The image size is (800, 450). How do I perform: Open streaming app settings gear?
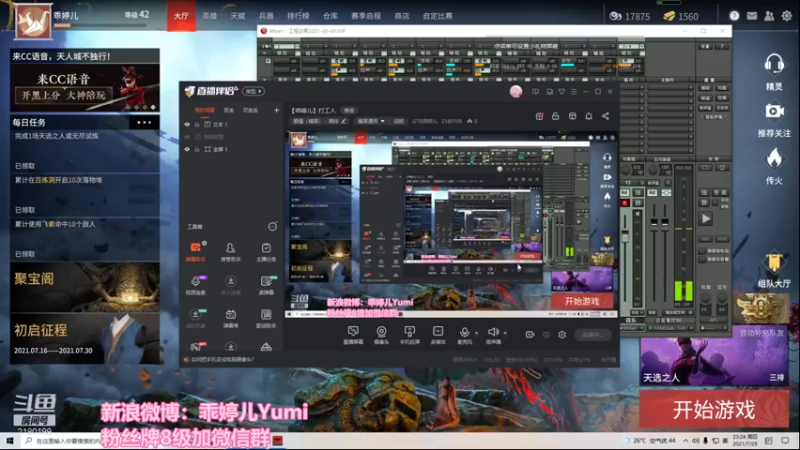pos(562,335)
